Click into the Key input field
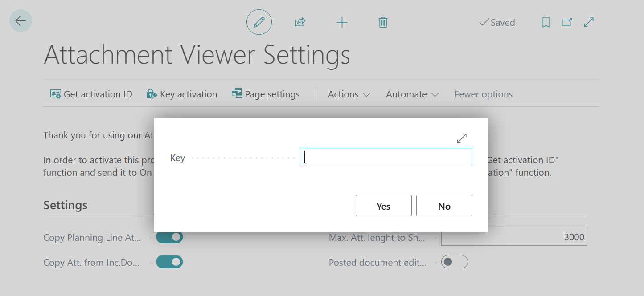This screenshot has width=644, height=296. point(386,158)
